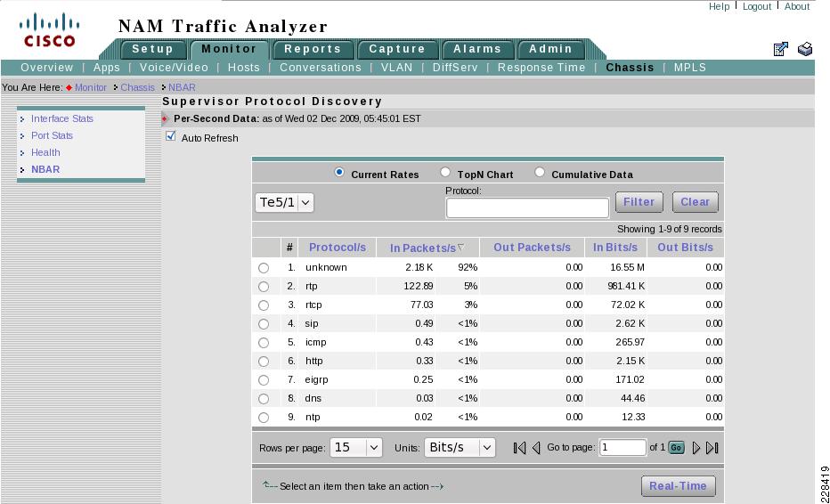Toggle the Auto Refresh checkbox
Image resolution: width=830 pixels, height=504 pixels.
[x=170, y=136]
